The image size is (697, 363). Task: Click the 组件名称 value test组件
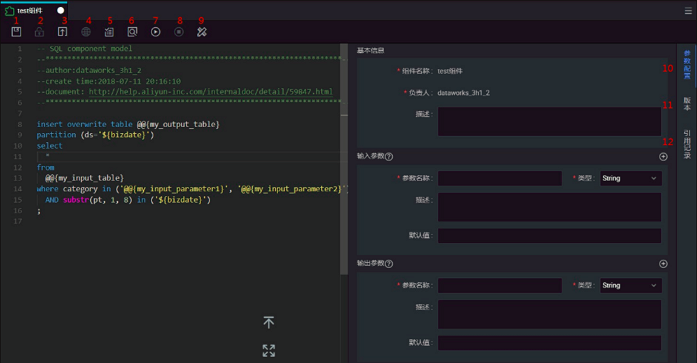[x=450, y=71]
